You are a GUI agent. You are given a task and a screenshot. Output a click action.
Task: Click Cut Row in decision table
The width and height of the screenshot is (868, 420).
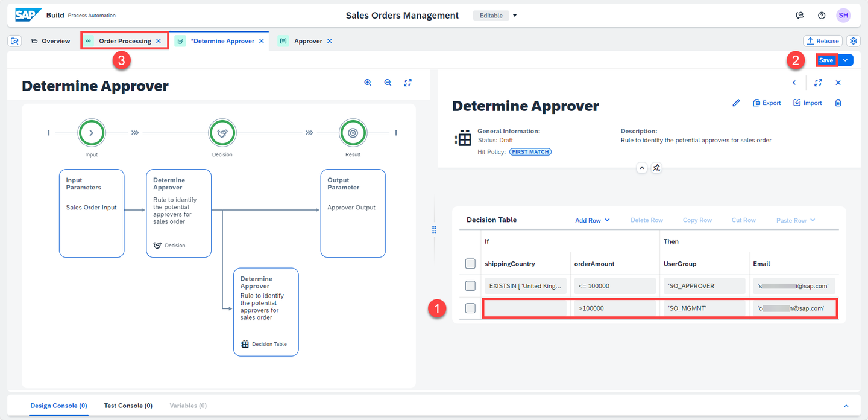pos(744,220)
